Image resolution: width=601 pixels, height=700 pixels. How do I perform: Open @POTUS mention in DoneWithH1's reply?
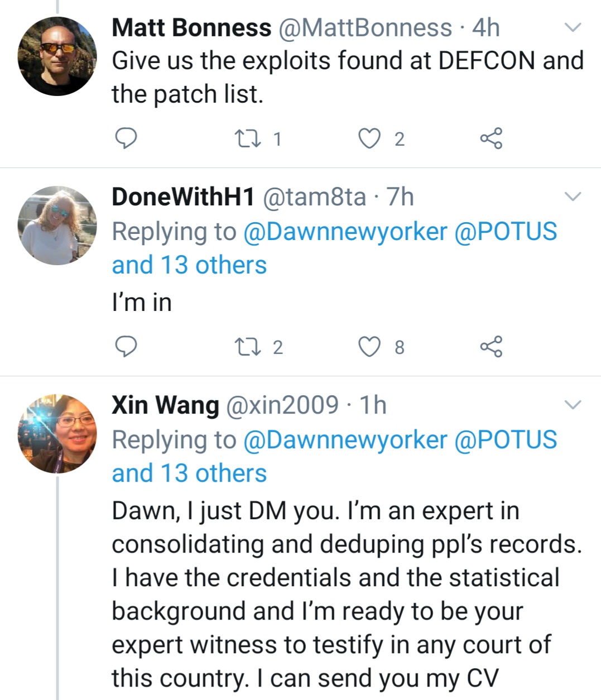point(506,231)
